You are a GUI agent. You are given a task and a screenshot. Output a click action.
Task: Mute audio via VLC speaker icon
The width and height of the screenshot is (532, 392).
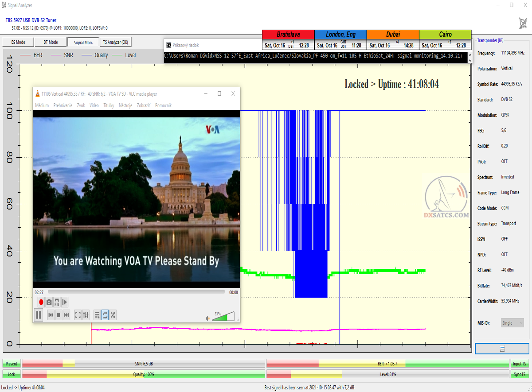pyautogui.click(x=207, y=318)
